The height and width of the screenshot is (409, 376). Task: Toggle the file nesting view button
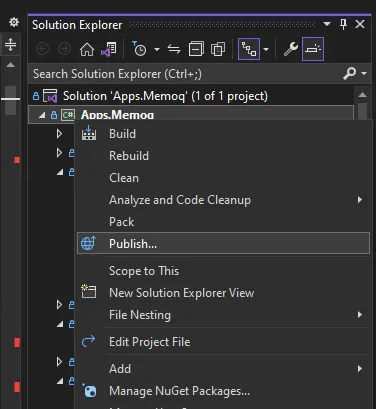[249, 49]
